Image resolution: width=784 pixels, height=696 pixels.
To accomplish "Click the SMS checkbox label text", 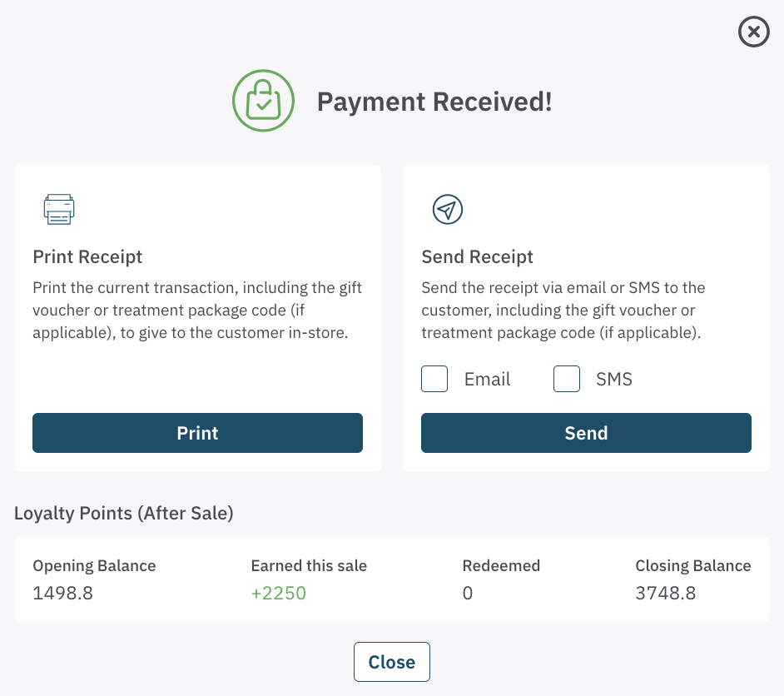I will 614,380.
